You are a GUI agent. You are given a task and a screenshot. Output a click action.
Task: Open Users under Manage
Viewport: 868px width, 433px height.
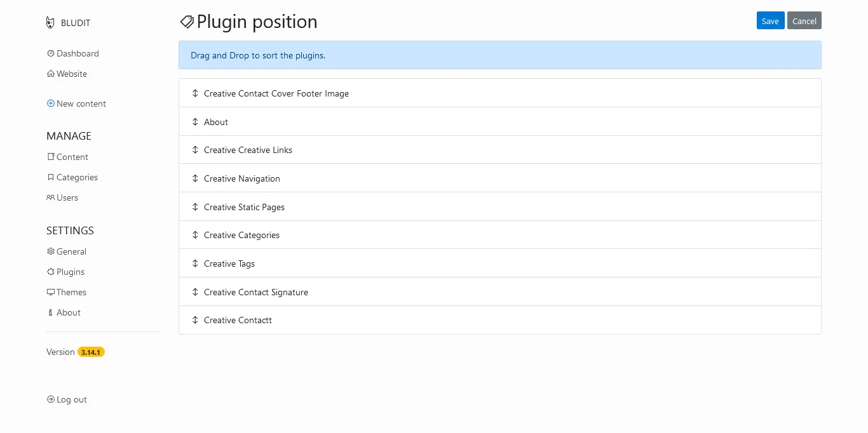[x=67, y=197]
